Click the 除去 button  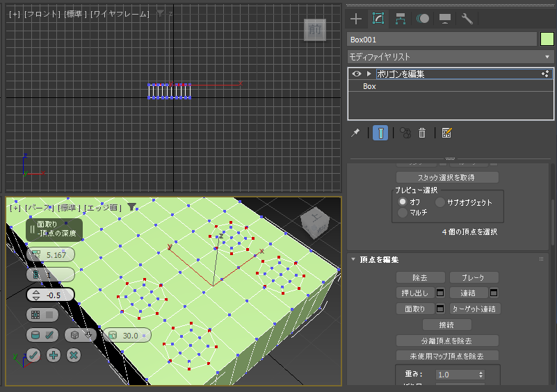pyautogui.click(x=420, y=278)
